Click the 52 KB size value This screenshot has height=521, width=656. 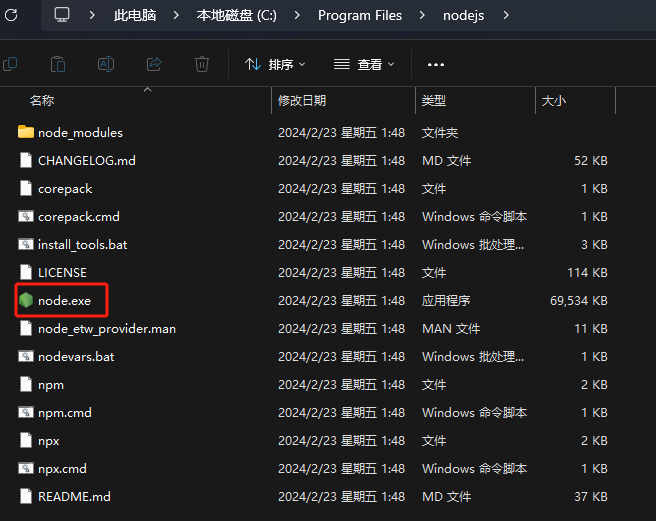point(591,161)
